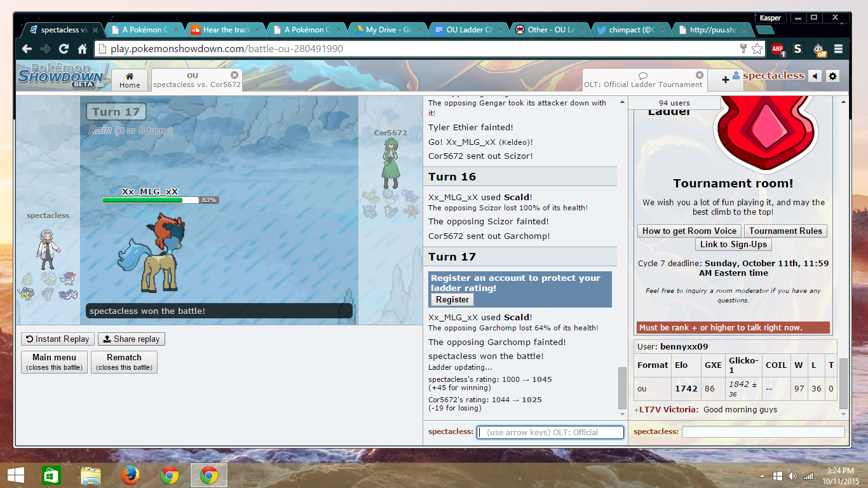Focus the battle chat input field
The width and height of the screenshot is (868, 488).
coord(550,432)
